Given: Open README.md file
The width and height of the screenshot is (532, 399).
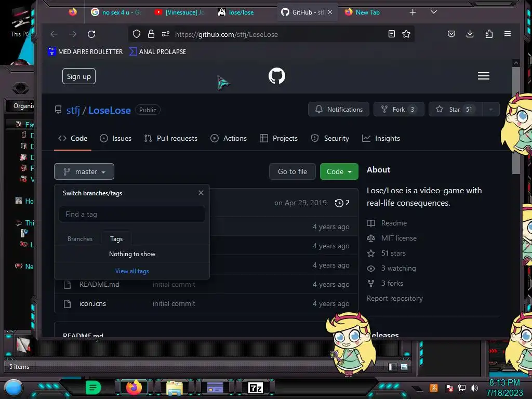Looking at the screenshot, I should 99,284.
